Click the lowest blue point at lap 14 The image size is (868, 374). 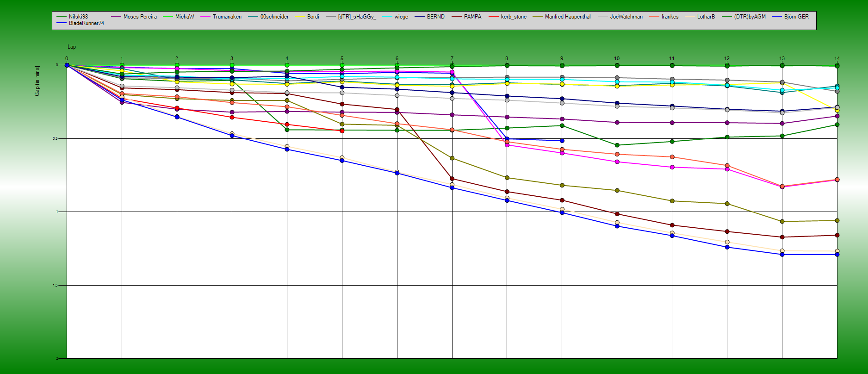pyautogui.click(x=837, y=255)
